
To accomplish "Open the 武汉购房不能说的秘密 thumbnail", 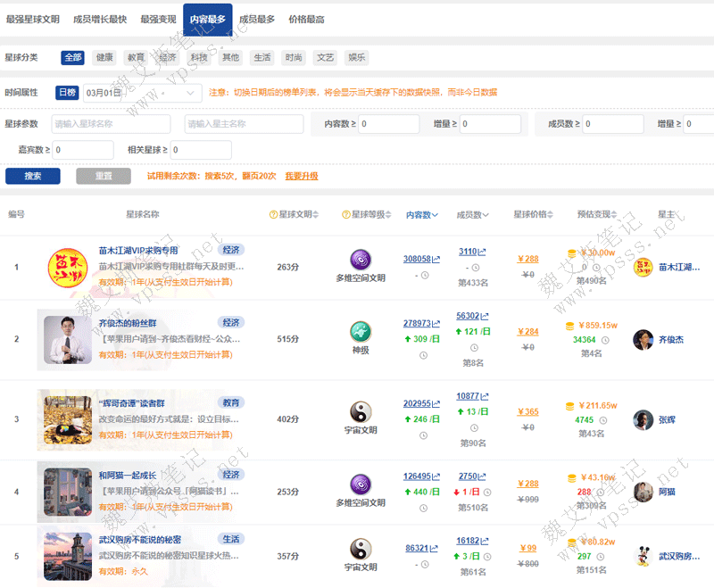I will point(66,556).
